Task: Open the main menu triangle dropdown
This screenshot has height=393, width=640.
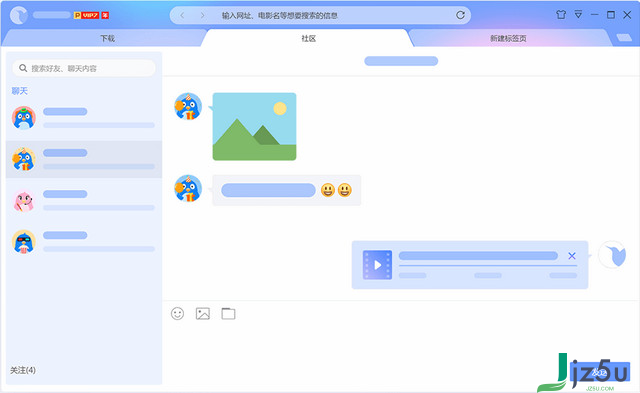Action: [x=578, y=14]
